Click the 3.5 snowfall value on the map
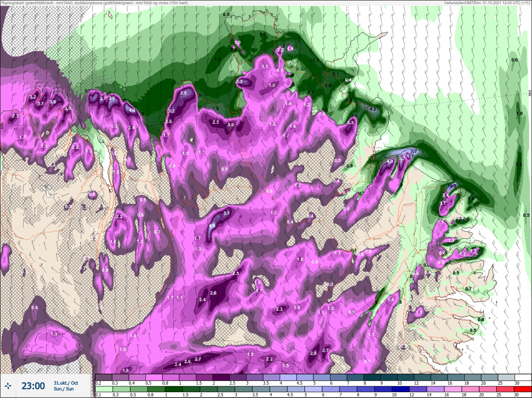The width and height of the screenshot is (532, 398). pyautogui.click(x=183, y=93)
